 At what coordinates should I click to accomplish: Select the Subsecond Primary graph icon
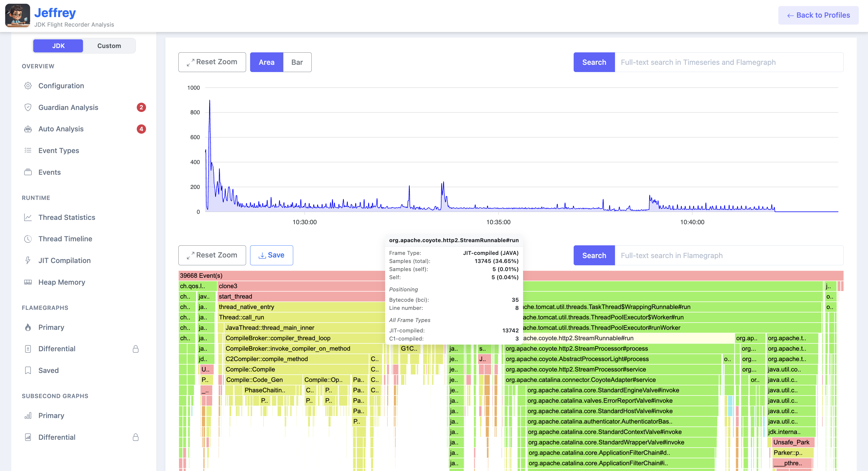click(x=28, y=415)
